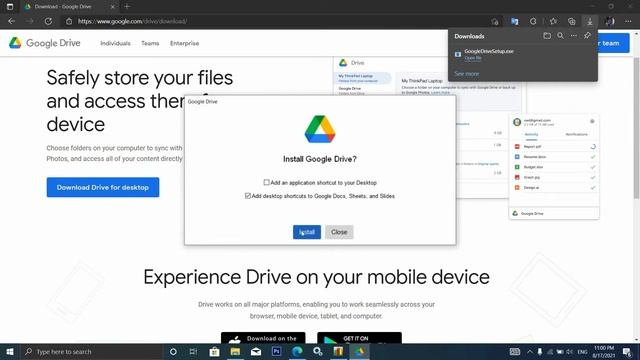Pin the Downloads panel
The image size is (640, 360).
587,36
